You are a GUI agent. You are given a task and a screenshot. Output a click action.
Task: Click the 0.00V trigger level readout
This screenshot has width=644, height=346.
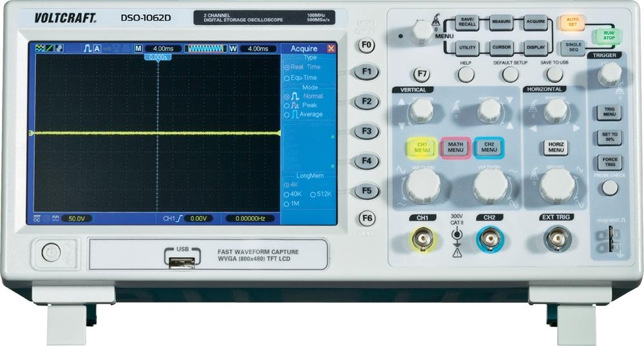click(198, 219)
